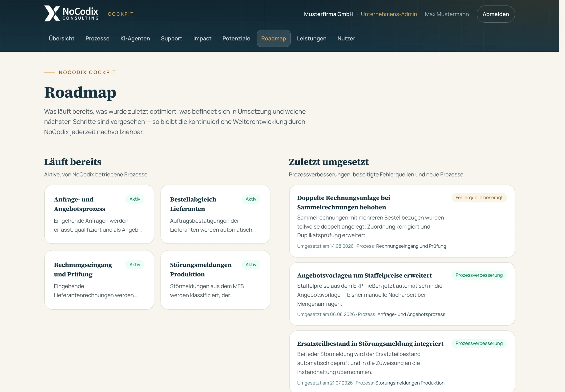Open the Potenziale tab
The height and width of the screenshot is (392, 565).
click(236, 38)
